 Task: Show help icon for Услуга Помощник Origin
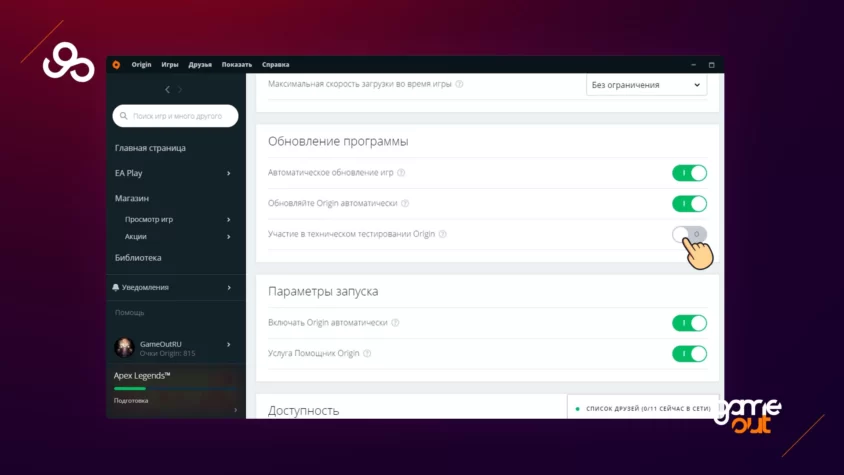pyautogui.click(x=367, y=353)
